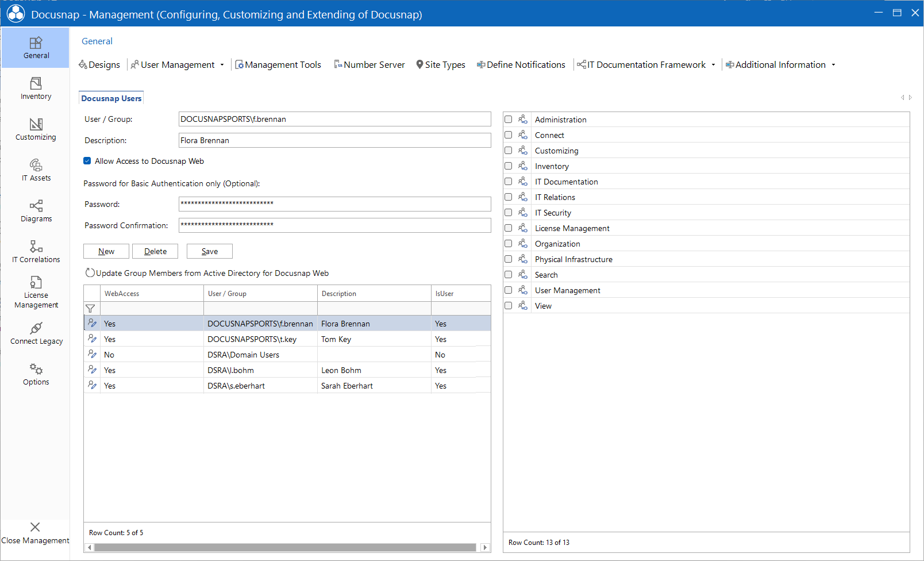This screenshot has width=924, height=561.
Task: Open the General section in sidebar
Action: (x=36, y=48)
